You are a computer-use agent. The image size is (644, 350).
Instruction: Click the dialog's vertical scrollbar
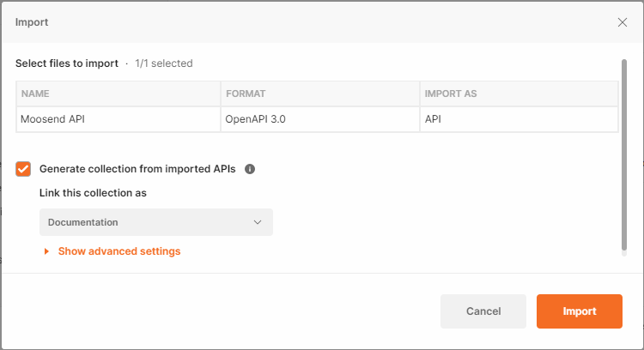(624, 154)
